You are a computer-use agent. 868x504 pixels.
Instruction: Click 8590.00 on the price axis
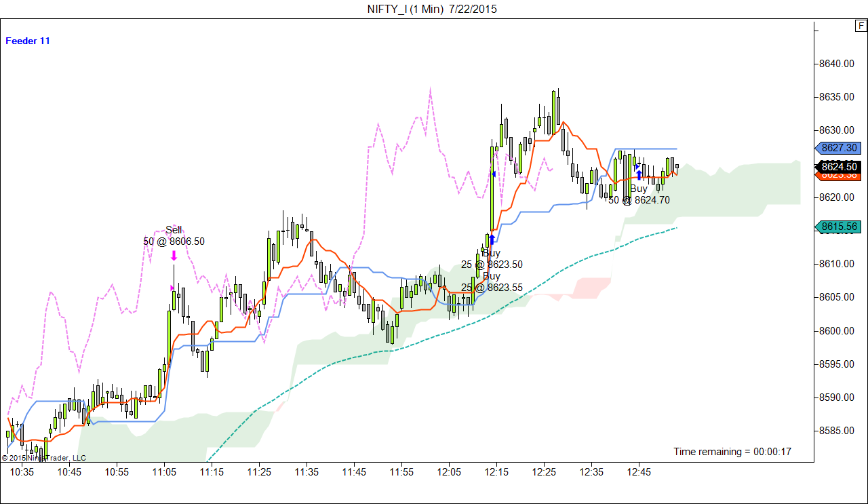tap(836, 398)
